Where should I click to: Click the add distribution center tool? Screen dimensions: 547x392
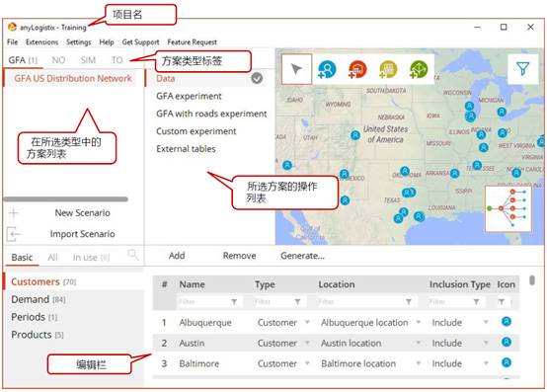click(357, 69)
